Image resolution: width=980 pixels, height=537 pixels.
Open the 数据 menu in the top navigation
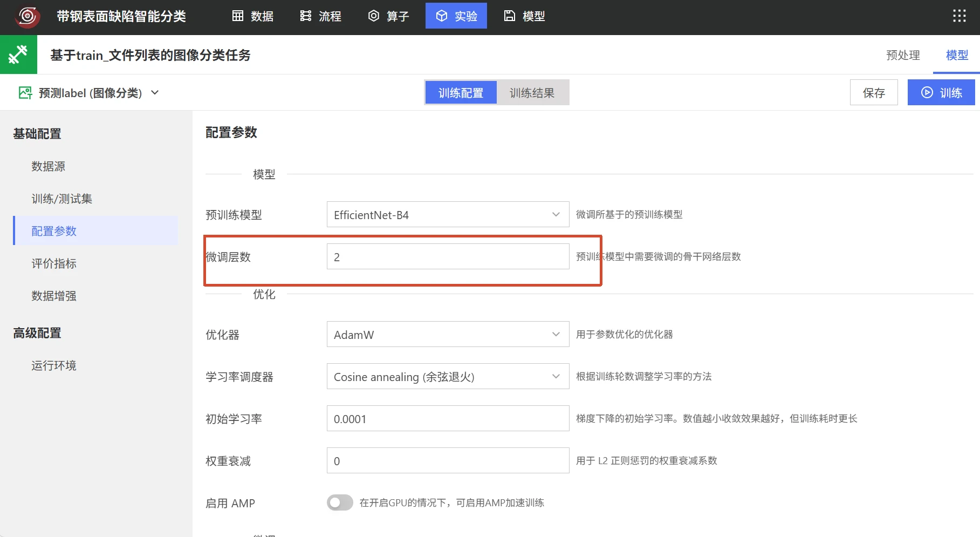point(253,16)
